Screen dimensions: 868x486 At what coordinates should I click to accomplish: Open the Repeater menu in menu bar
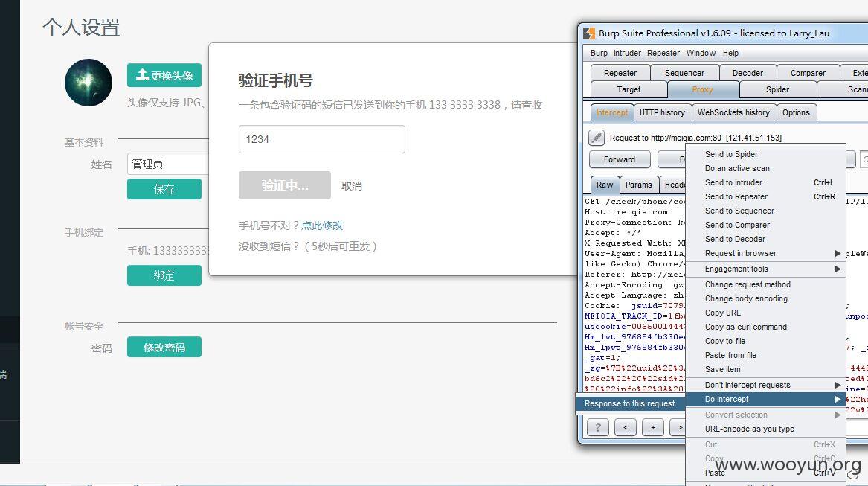663,53
